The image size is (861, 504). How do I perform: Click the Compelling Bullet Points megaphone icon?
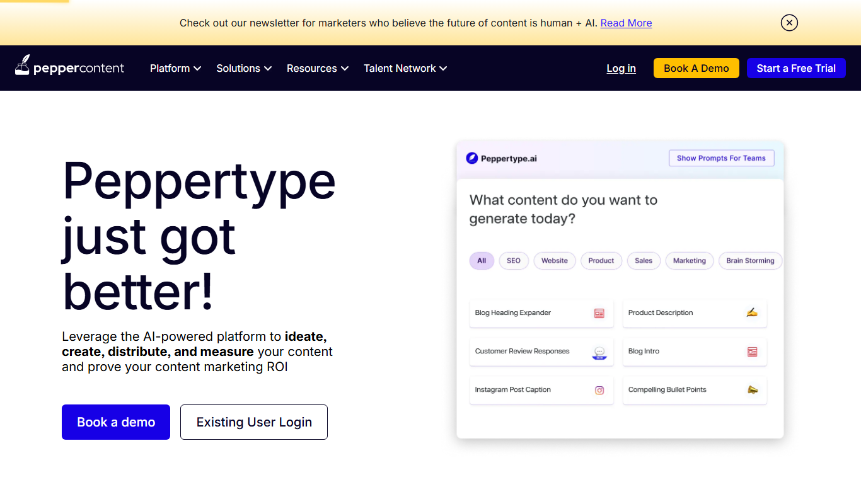pyautogui.click(x=752, y=389)
